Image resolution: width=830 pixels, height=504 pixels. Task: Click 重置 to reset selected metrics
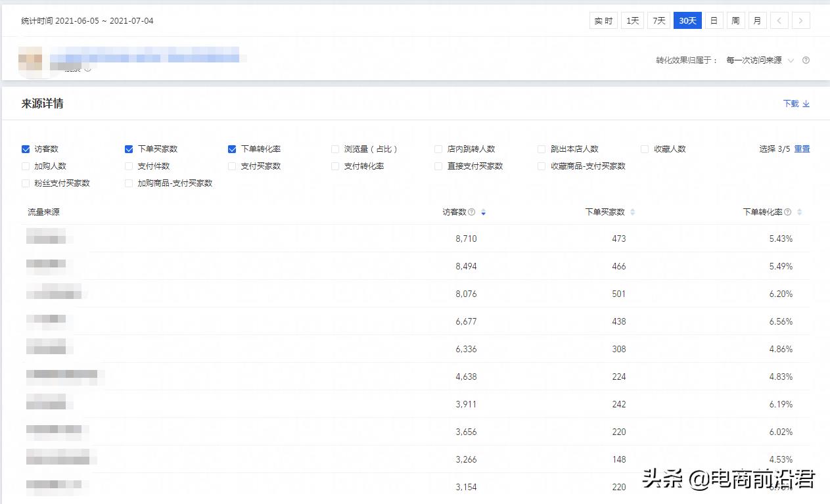(802, 149)
